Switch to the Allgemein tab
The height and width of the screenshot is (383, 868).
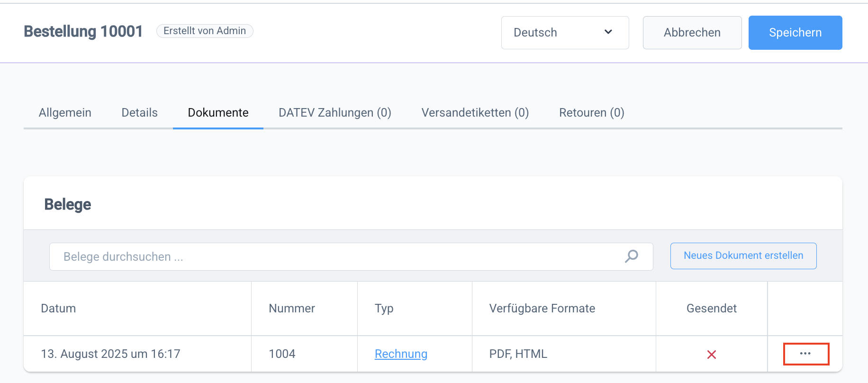point(65,113)
